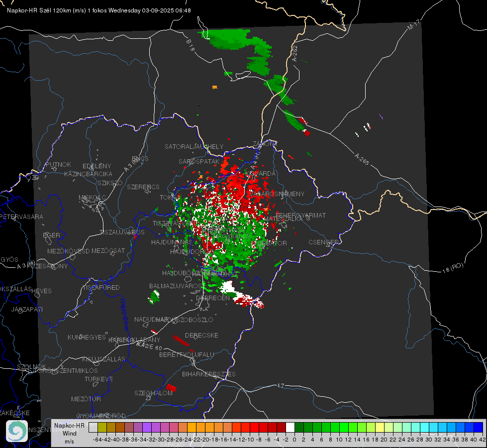The width and height of the screenshot is (487, 448).
Task: Select the cyan legend swatch at 28
Action: [425, 427]
